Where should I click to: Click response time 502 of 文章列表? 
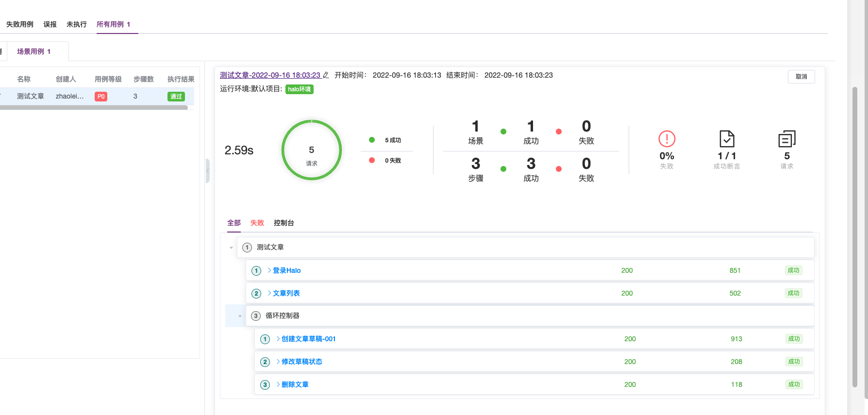point(735,293)
